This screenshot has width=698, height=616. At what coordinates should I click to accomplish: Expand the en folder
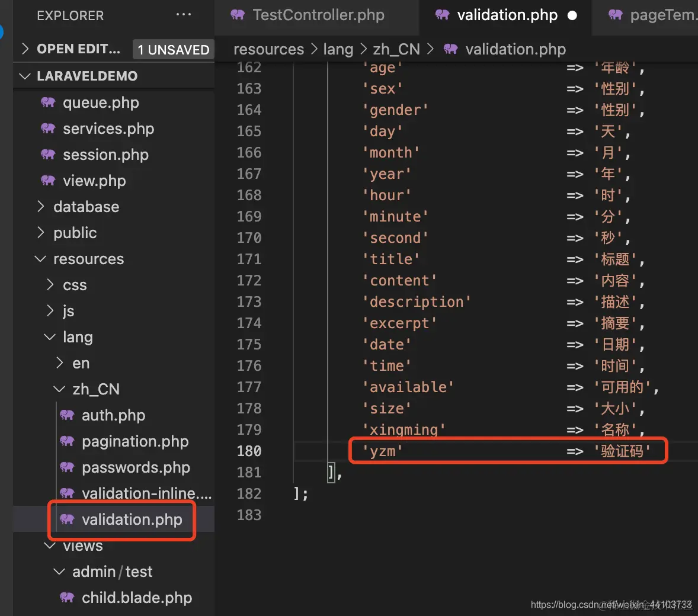pyautogui.click(x=60, y=362)
